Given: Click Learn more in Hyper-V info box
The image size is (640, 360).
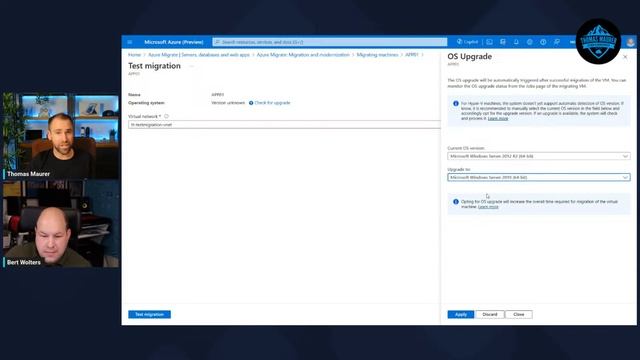Looking at the screenshot, I should click(498, 118).
